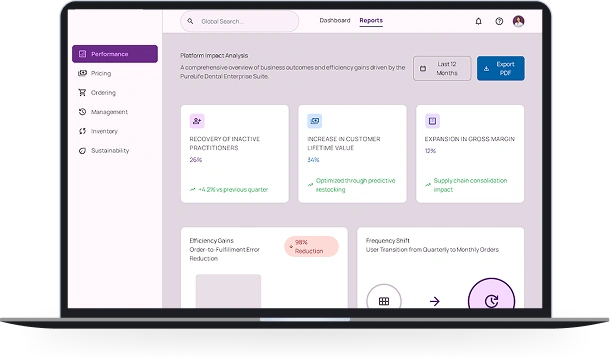This screenshot has width=610, height=362.
Task: Open the help question mark icon
Action: [499, 21]
